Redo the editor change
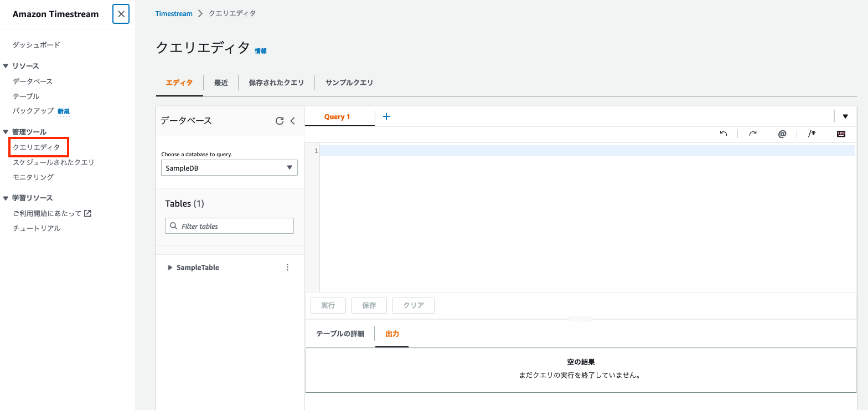 (753, 134)
